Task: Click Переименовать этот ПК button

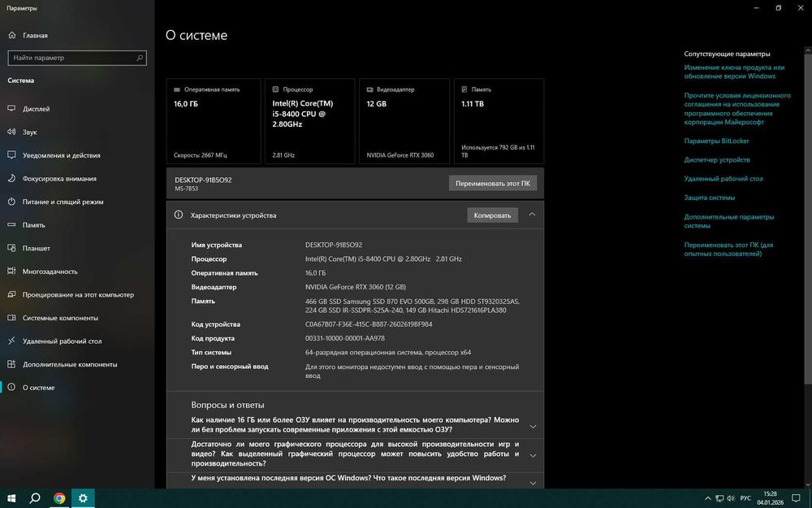Action: (x=493, y=183)
